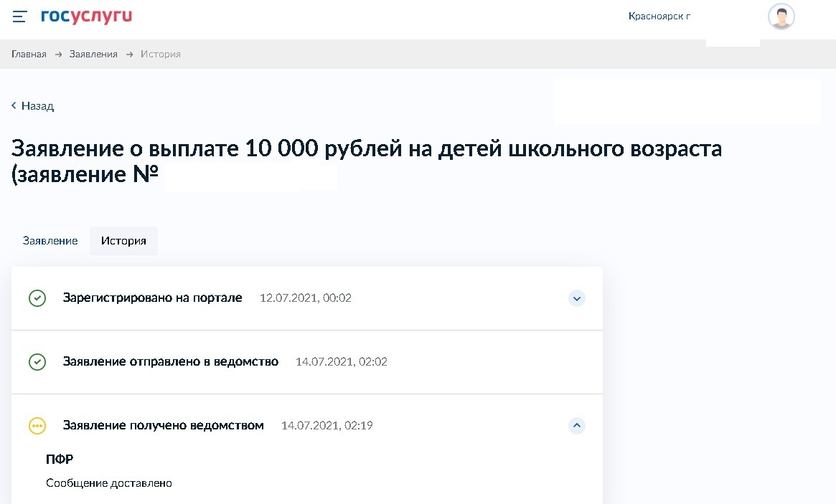Open the user profile avatar
836x504 pixels.
(x=781, y=16)
